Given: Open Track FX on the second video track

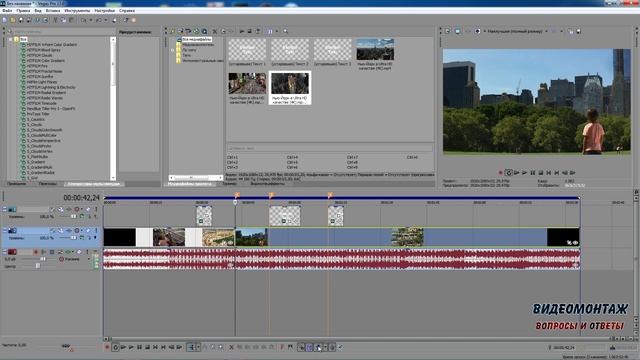Looking at the screenshot, I should 69,230.
